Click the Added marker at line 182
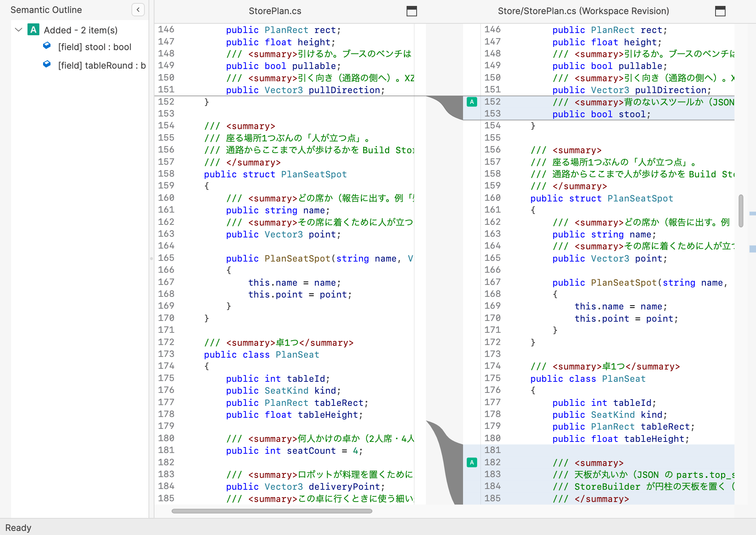This screenshot has width=756, height=535. [x=472, y=462]
